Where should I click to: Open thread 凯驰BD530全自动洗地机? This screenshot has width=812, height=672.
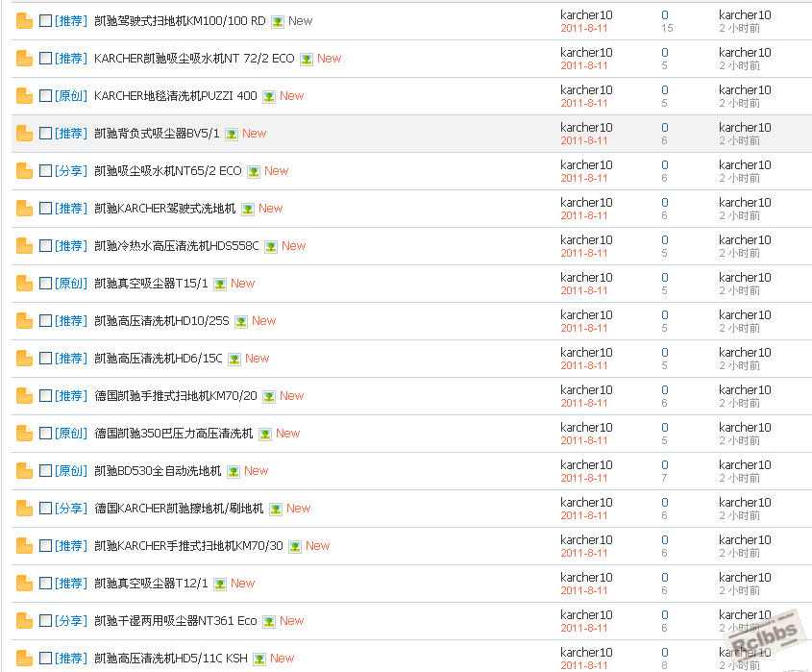(x=158, y=471)
